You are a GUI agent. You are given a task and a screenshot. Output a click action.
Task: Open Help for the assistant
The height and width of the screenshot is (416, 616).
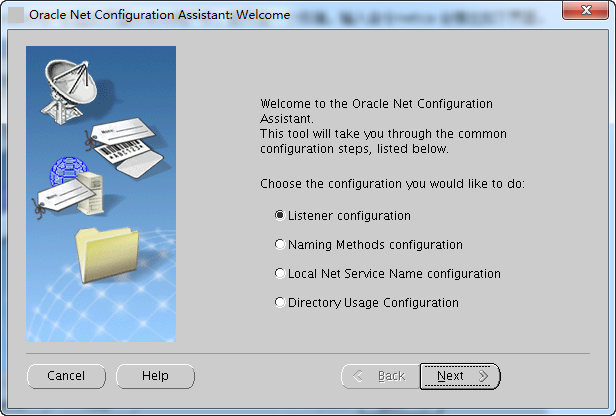(x=155, y=376)
